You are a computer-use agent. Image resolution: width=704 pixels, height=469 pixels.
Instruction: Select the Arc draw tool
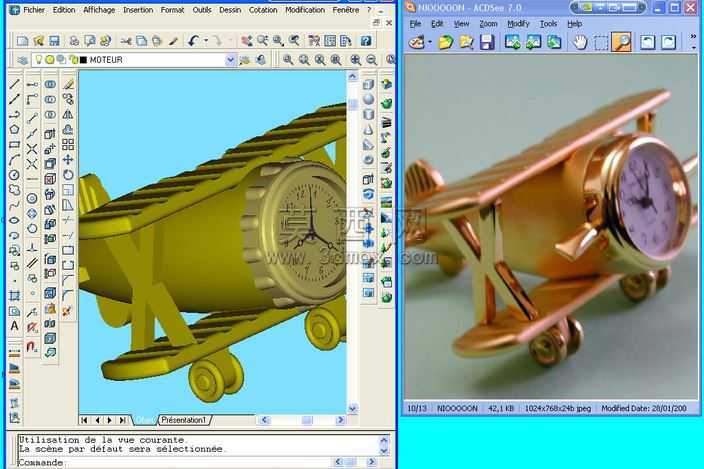point(14,159)
